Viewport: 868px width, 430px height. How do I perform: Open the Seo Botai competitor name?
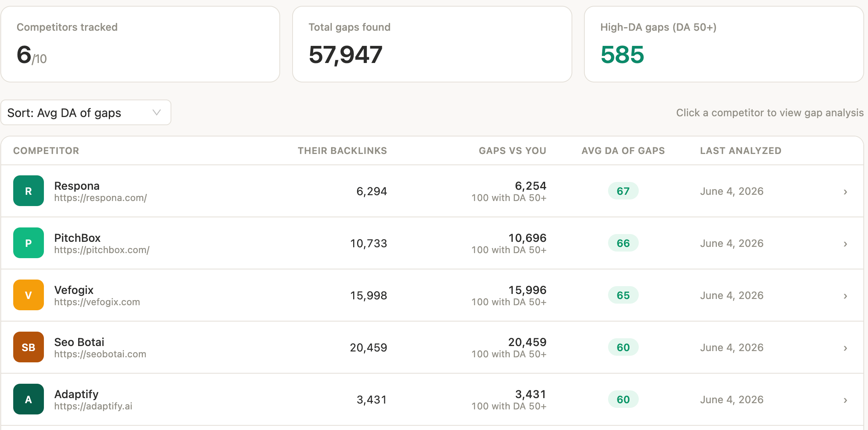79,342
